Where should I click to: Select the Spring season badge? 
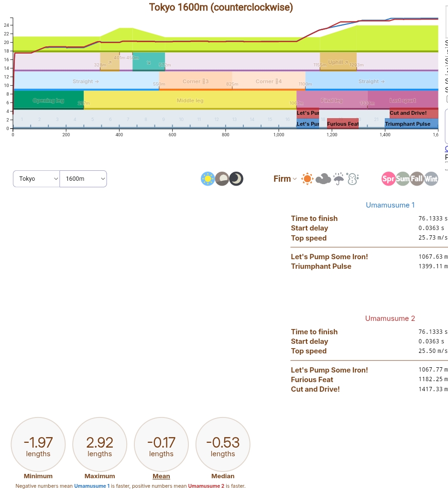click(388, 179)
